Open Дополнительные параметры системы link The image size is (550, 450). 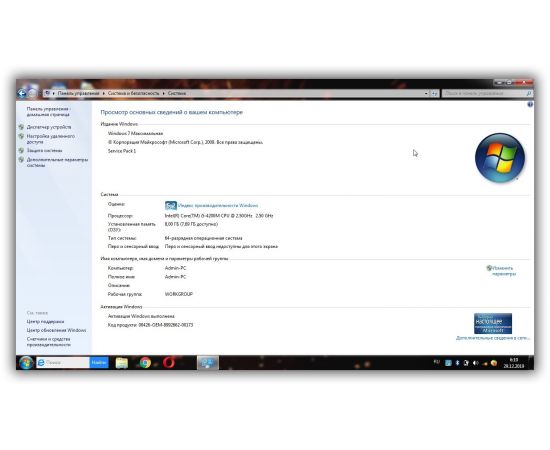(x=57, y=162)
